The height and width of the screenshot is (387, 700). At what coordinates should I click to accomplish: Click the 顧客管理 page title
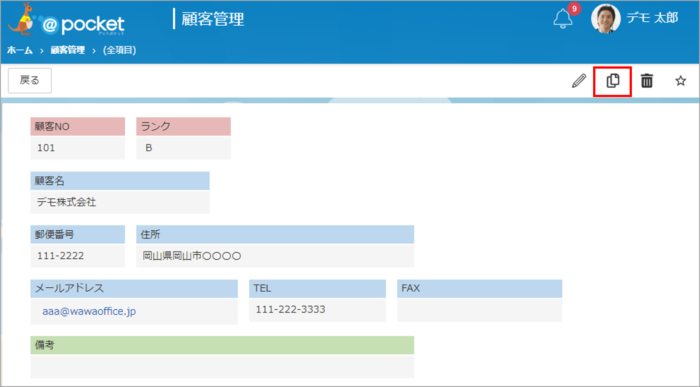[x=212, y=19]
